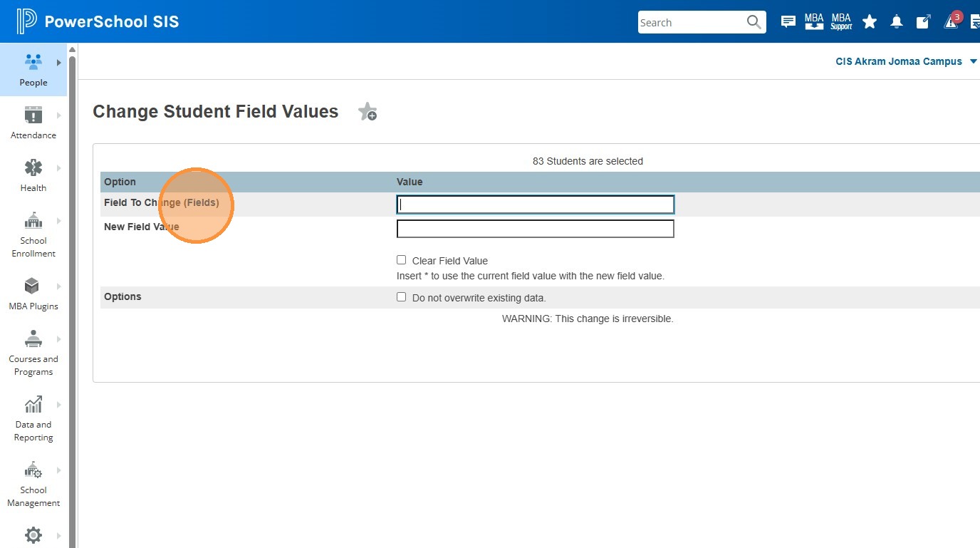The height and width of the screenshot is (548, 980).
Task: Click the external link launch icon
Action: coord(923,22)
